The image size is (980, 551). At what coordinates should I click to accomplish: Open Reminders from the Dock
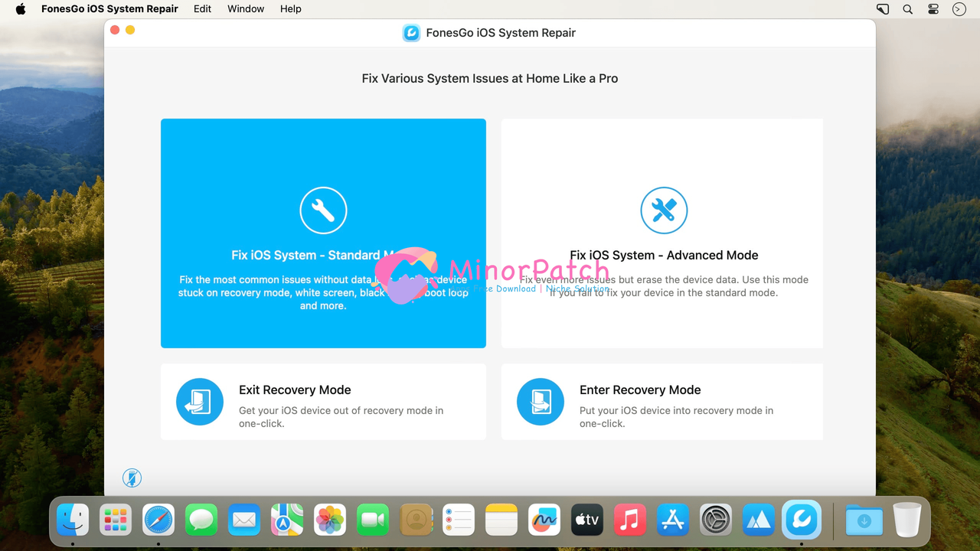(x=459, y=520)
